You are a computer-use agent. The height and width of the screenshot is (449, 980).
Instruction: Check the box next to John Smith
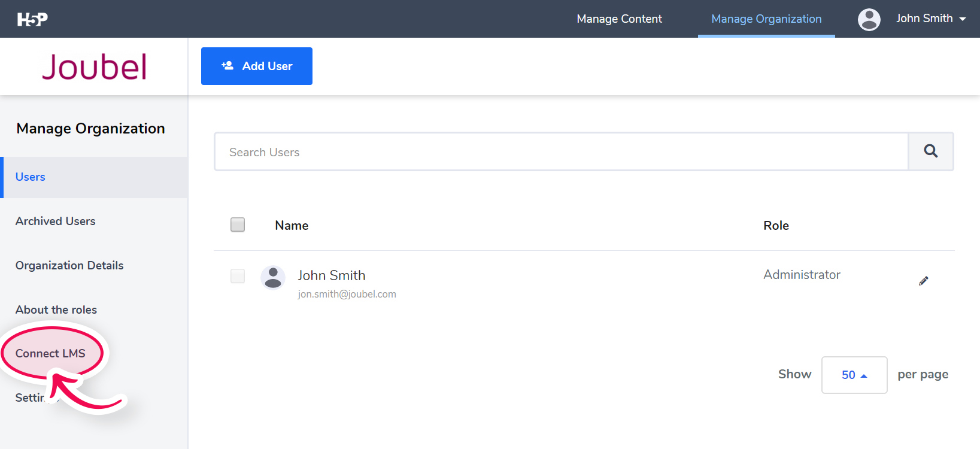(238, 276)
